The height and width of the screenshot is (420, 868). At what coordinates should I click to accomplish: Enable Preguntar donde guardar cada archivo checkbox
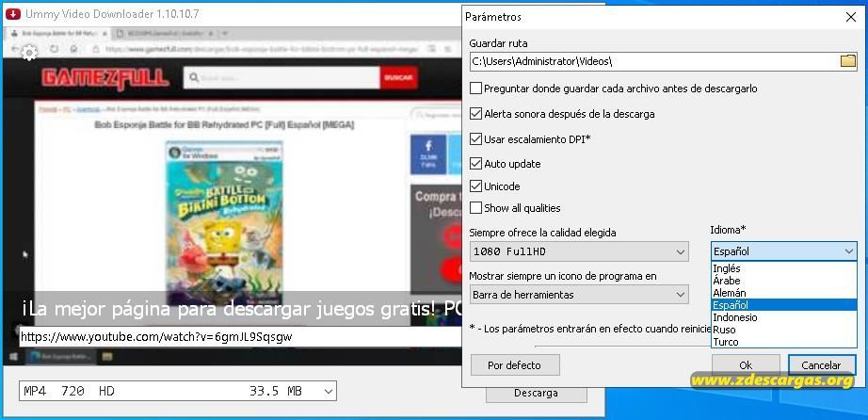click(x=475, y=89)
